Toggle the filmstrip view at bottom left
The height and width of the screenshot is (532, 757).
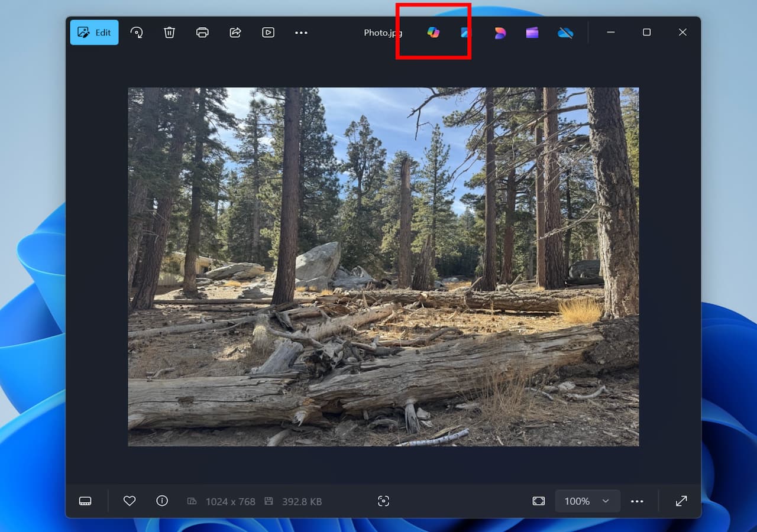pyautogui.click(x=85, y=501)
